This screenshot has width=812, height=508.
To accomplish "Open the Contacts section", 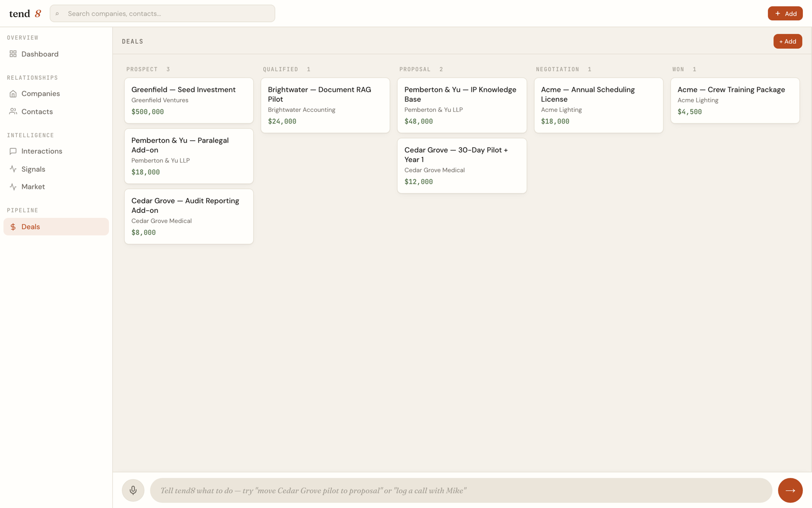I will click(x=56, y=111).
